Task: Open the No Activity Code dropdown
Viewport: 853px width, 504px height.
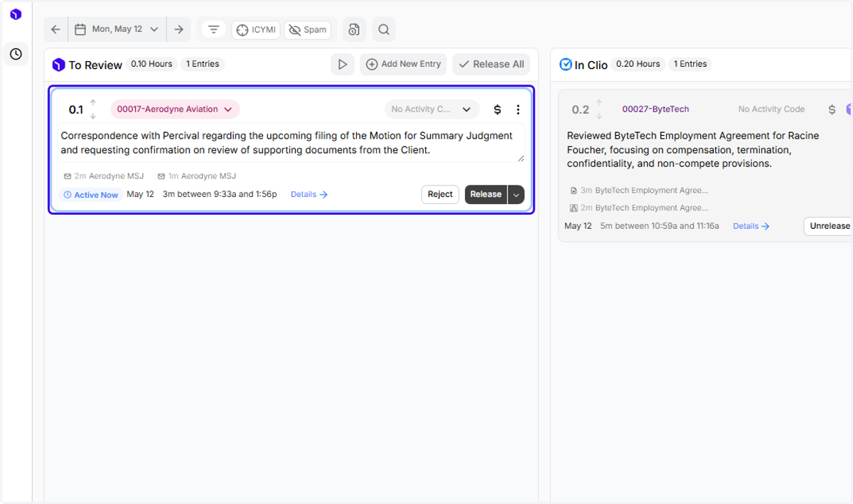Action: (432, 109)
